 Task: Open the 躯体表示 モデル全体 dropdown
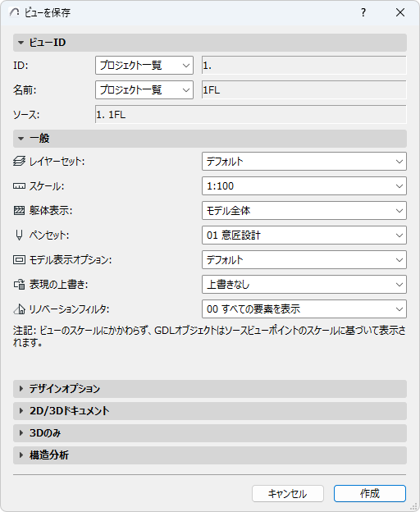pyautogui.click(x=304, y=211)
